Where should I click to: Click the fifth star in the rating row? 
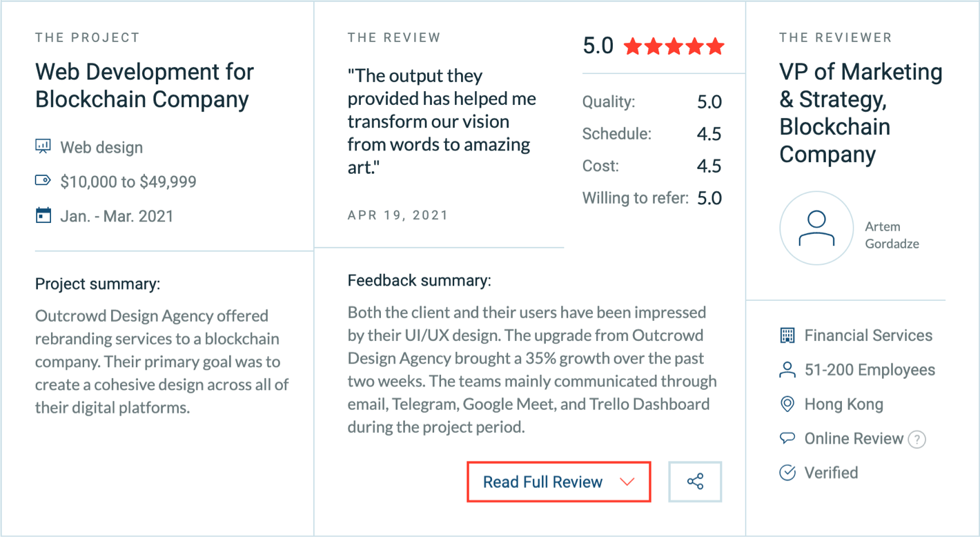click(716, 46)
